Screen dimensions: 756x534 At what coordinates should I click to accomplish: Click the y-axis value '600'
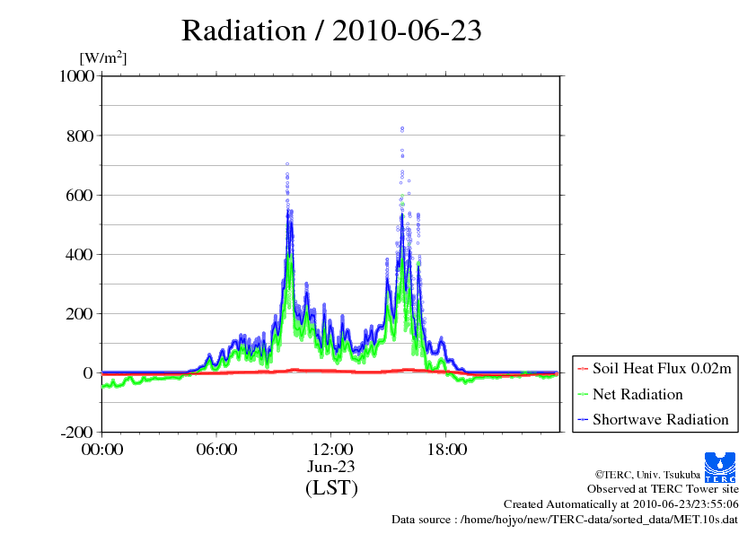80,195
